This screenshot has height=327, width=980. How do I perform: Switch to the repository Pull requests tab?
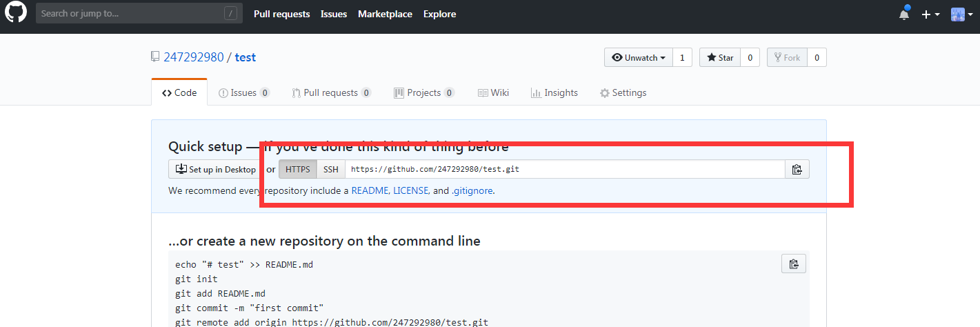[332, 92]
